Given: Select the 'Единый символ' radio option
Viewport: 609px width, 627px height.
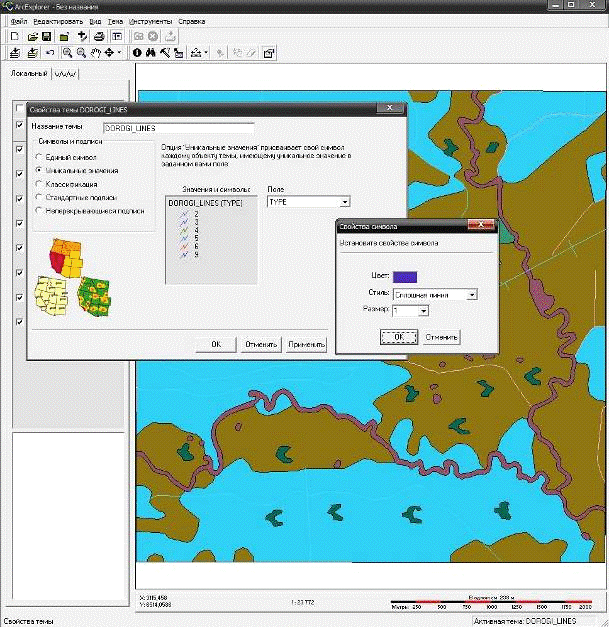Looking at the screenshot, I should click(39, 157).
